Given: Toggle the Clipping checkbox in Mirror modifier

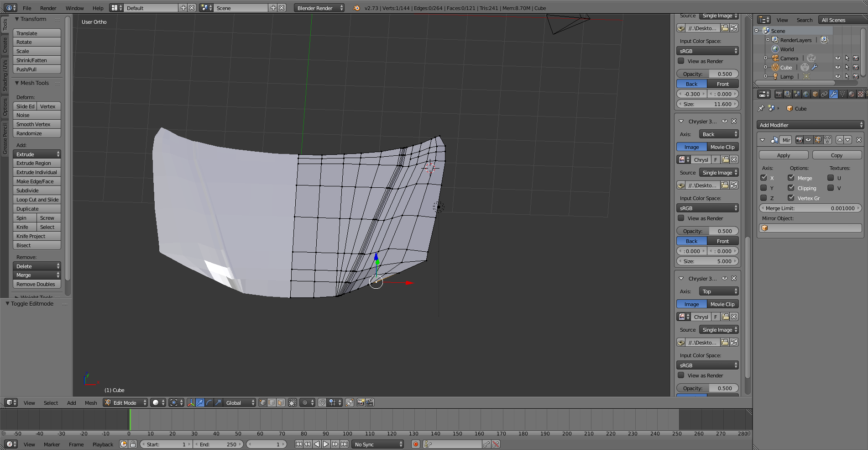Looking at the screenshot, I should pyautogui.click(x=791, y=188).
